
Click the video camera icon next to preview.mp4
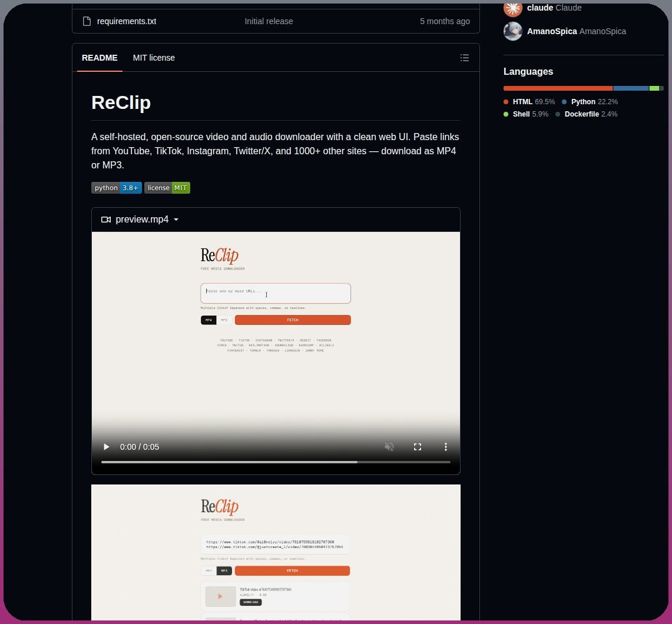[x=106, y=219]
